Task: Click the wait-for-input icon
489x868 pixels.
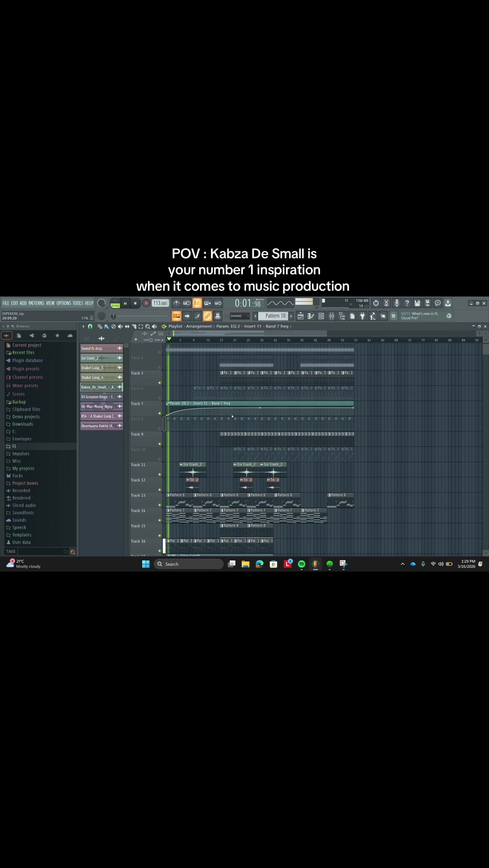Action: 187,303
